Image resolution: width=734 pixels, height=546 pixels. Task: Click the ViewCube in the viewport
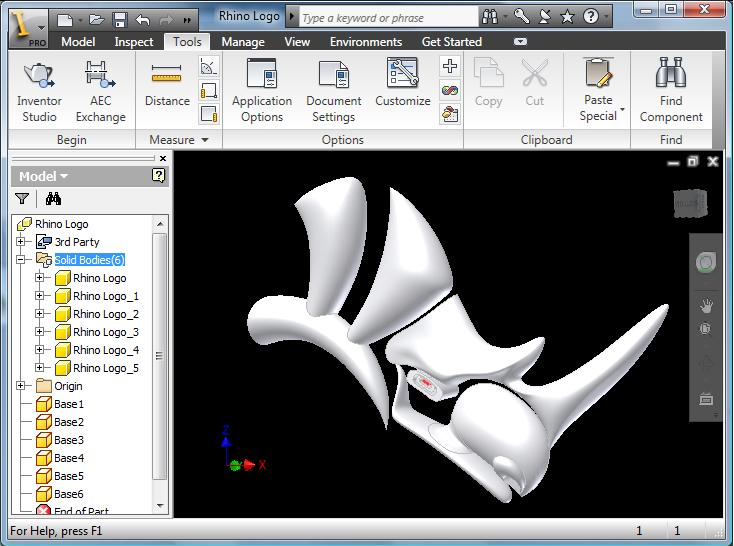tap(690, 204)
